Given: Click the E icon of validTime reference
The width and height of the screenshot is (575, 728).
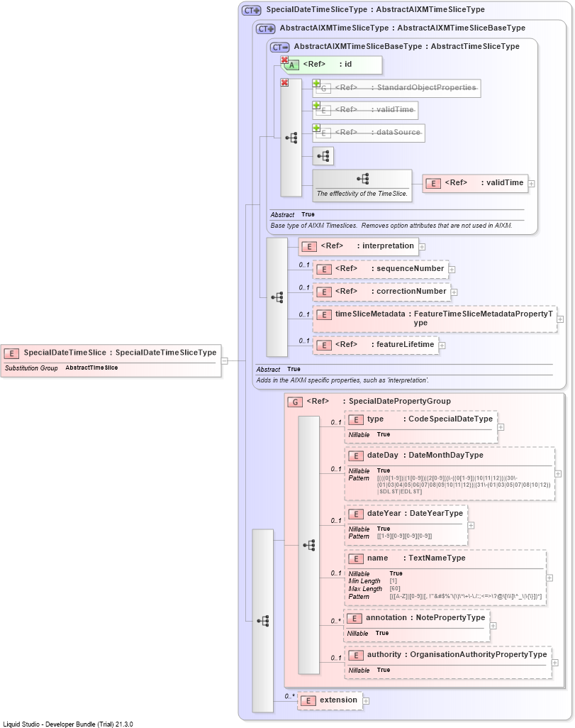Looking at the screenshot, I should [433, 183].
